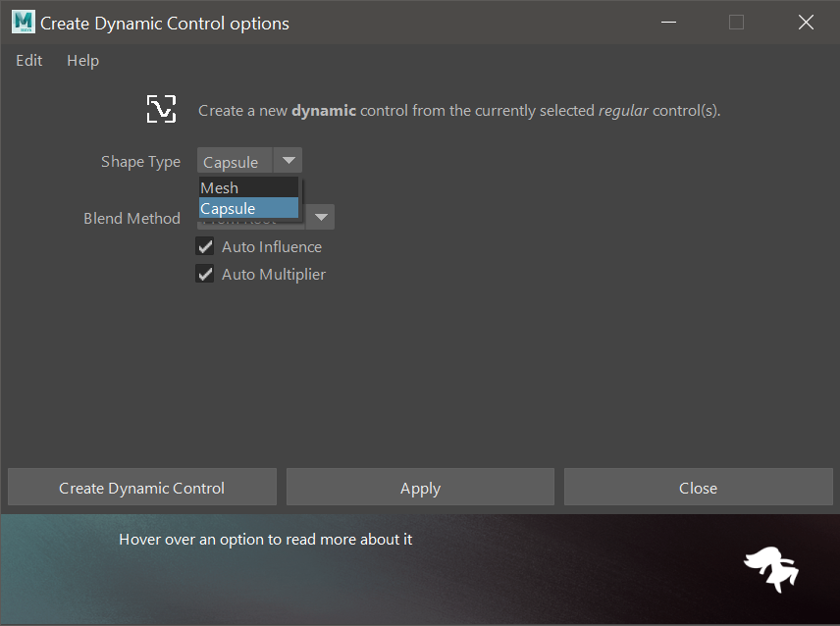
Task: Click the Ragdoll logo at bottom right
Action: (770, 569)
